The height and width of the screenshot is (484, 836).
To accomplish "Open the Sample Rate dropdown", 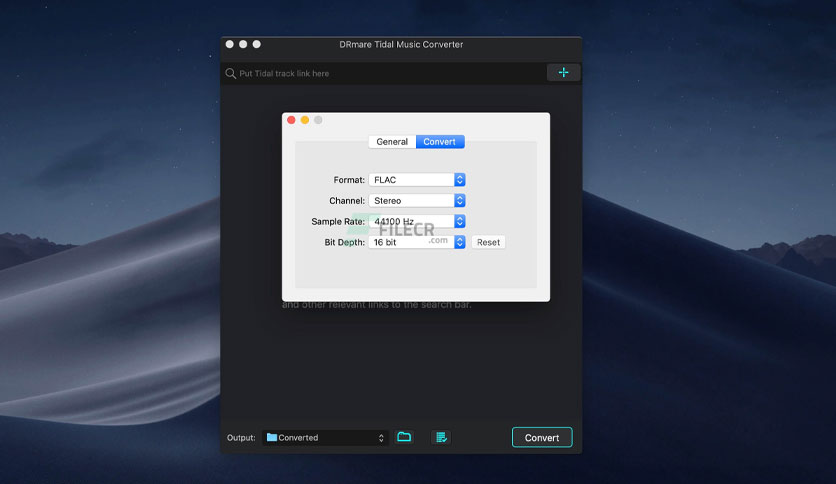I will tap(417, 221).
